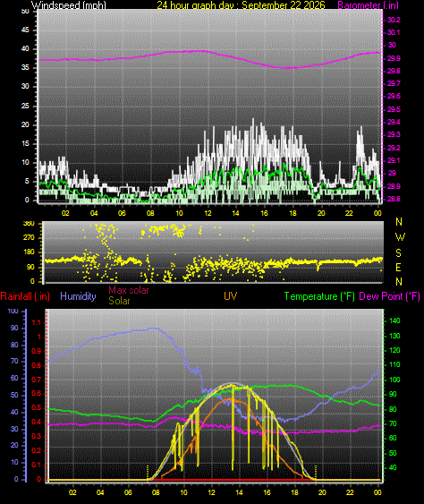
Task: Select the UV legend label
Action: [231, 296]
